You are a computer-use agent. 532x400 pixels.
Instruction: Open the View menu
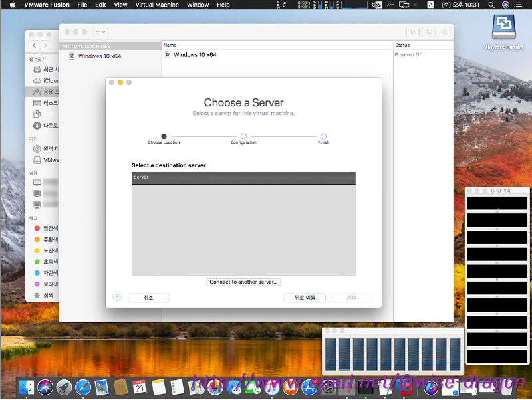(x=120, y=5)
